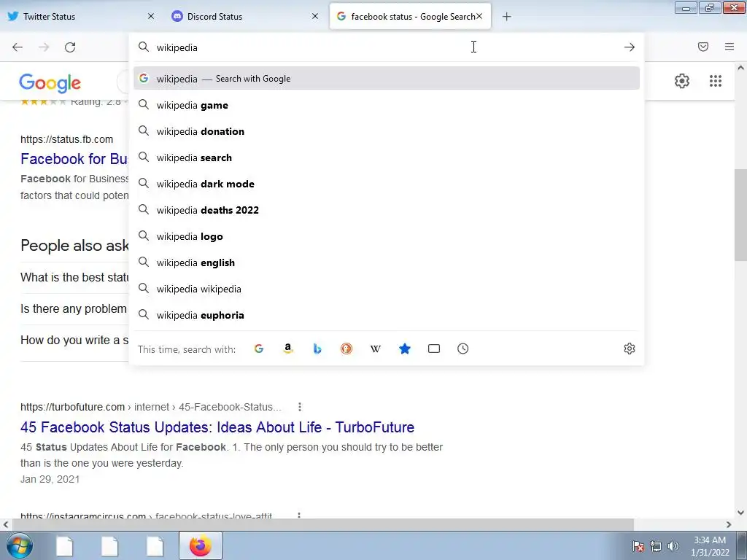
Task: Click the address bar text field
Action: (x=386, y=47)
